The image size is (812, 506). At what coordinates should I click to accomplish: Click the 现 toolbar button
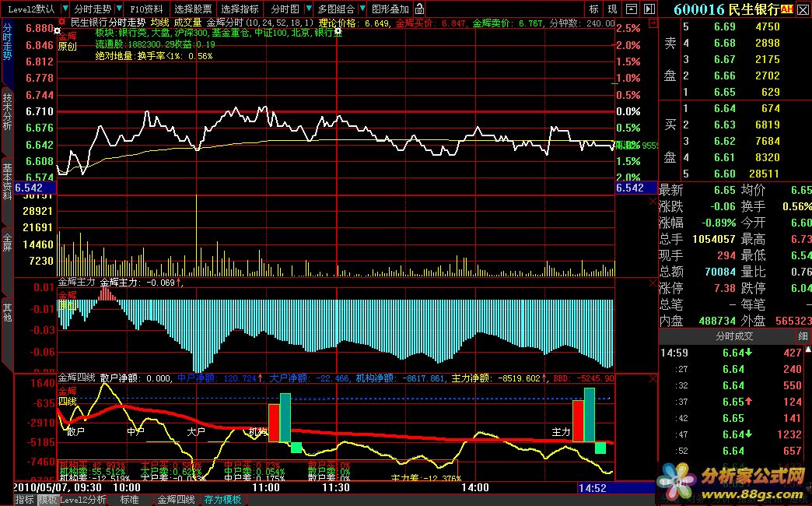pos(613,9)
